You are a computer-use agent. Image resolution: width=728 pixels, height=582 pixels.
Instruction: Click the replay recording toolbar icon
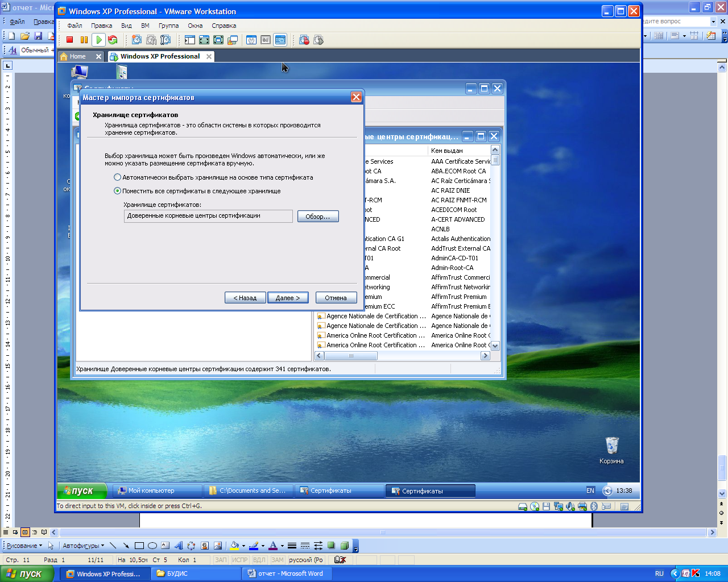[318, 40]
